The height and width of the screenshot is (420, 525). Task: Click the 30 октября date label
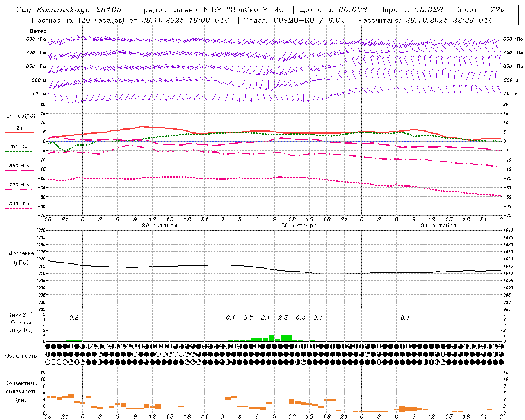(x=299, y=225)
